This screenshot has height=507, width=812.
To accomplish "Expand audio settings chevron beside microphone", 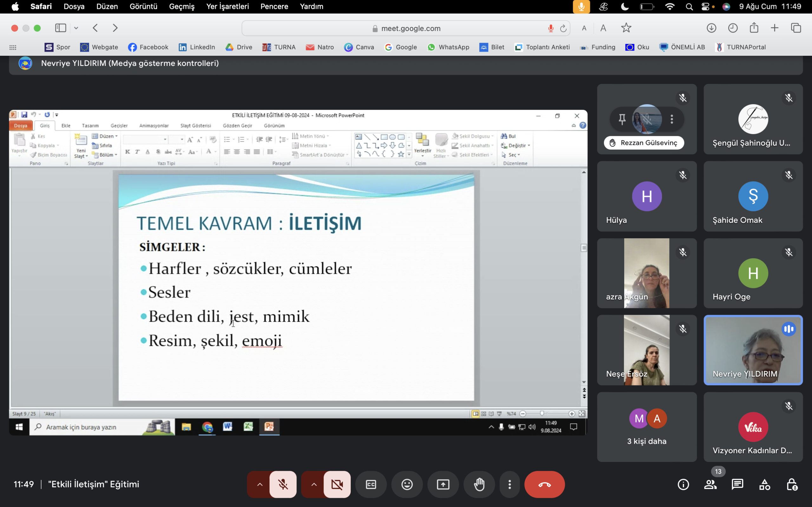I will click(x=260, y=484).
